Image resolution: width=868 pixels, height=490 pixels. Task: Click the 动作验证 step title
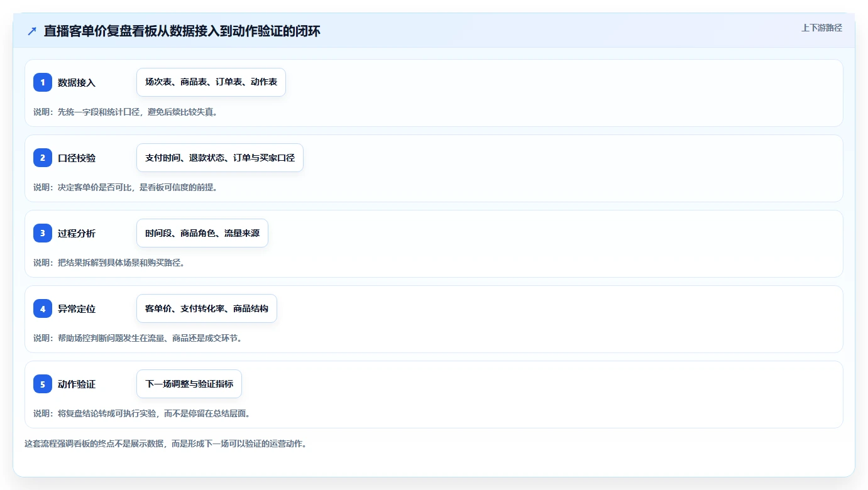[77, 384]
